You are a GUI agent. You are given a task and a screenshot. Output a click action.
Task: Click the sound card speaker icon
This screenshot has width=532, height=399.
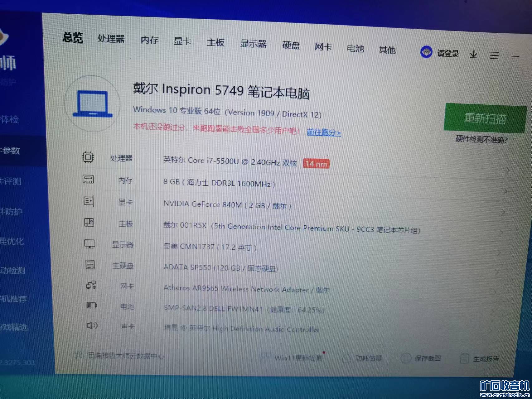tap(92, 326)
